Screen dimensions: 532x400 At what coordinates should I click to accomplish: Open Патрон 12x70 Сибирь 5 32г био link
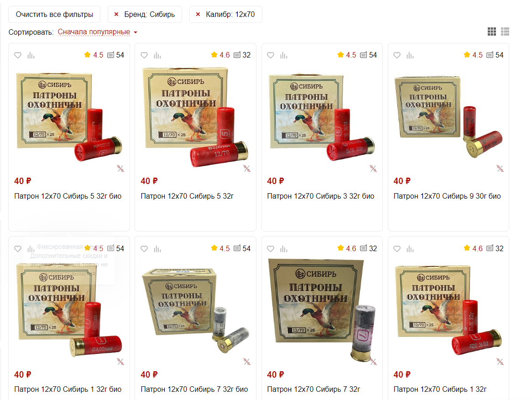pos(68,196)
